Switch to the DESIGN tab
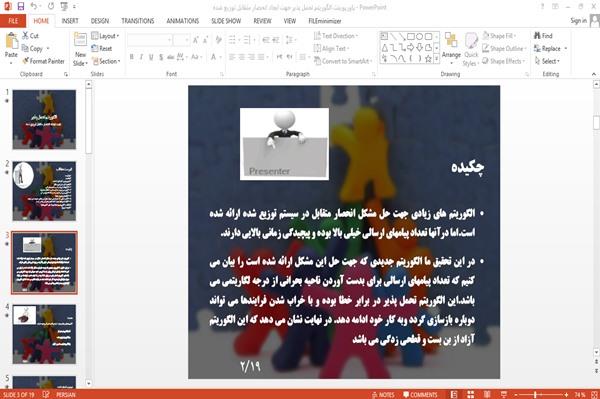This screenshot has width=600, height=399. tap(100, 21)
